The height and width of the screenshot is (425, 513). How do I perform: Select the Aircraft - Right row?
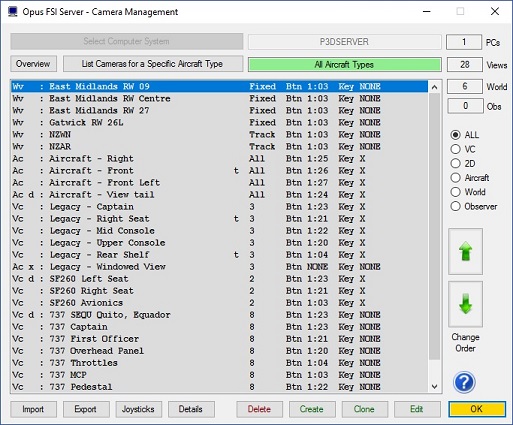pyautogui.click(x=220, y=159)
